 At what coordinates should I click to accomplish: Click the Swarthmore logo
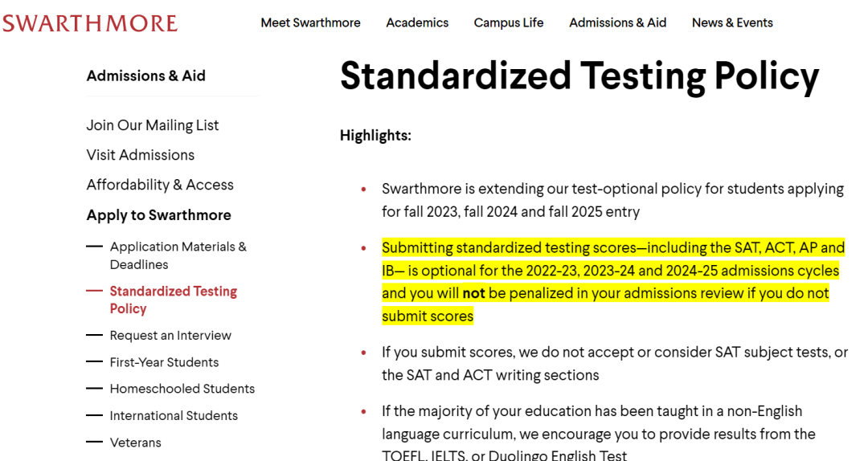[x=90, y=23]
